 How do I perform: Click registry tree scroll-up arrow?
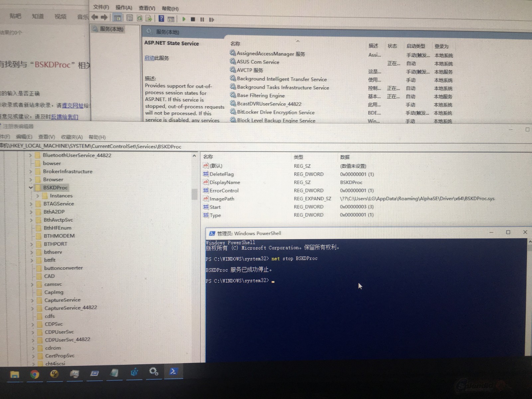click(195, 156)
